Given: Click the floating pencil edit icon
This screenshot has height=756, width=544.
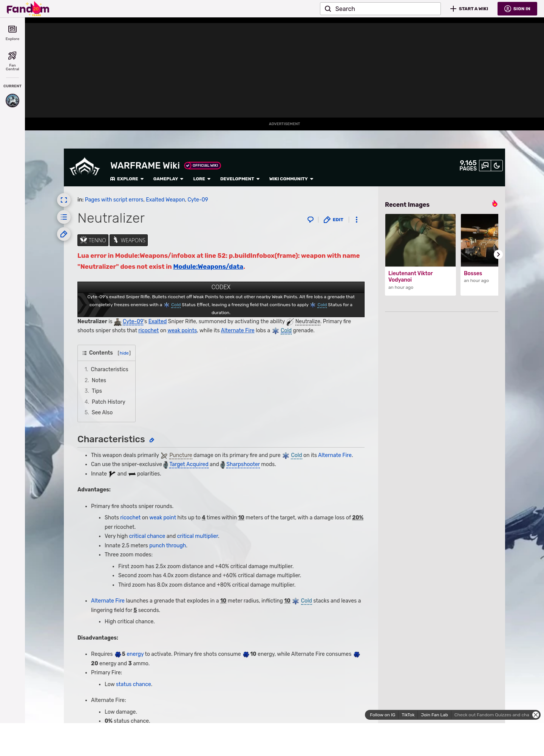Looking at the screenshot, I should 64,234.
